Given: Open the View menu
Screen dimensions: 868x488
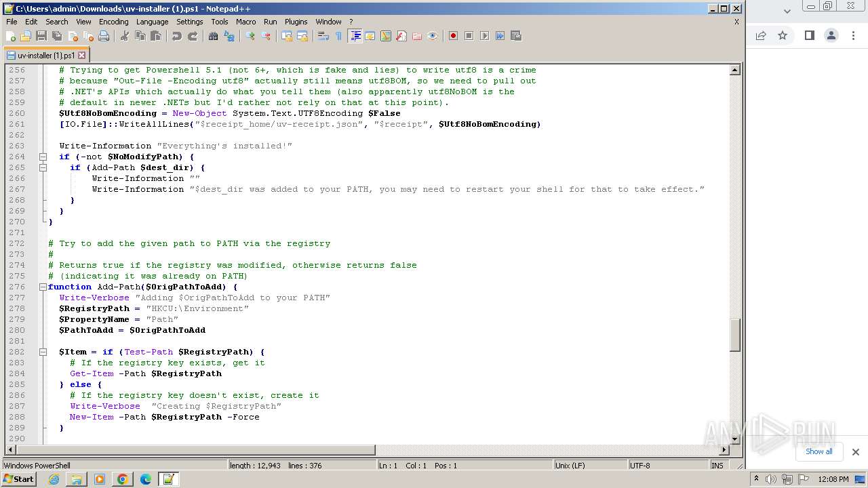Looking at the screenshot, I should [x=83, y=22].
